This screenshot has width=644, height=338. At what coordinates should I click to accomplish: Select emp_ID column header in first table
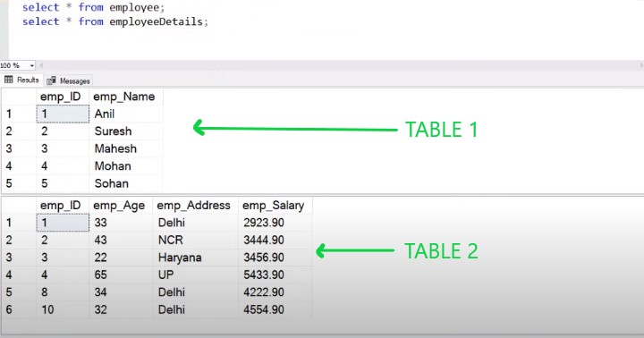point(63,97)
